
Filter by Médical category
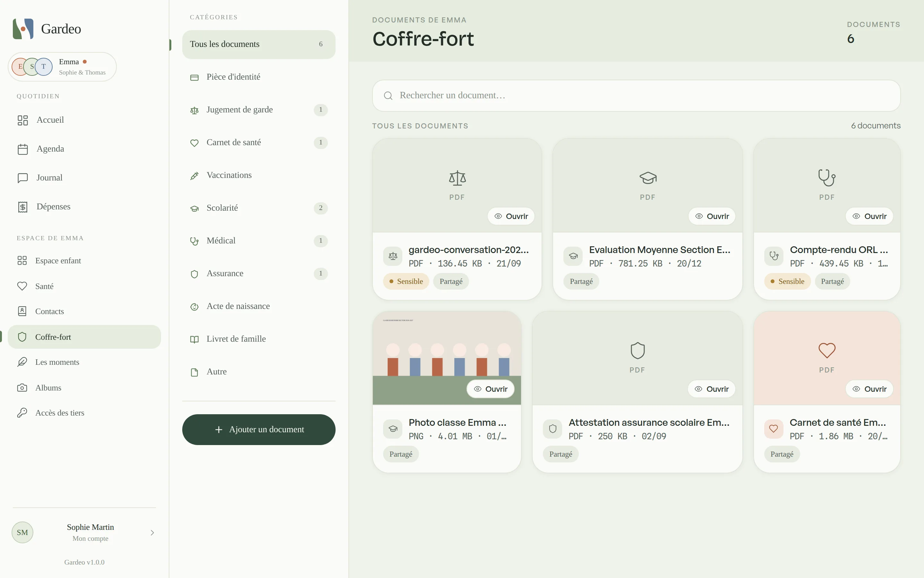(259, 241)
